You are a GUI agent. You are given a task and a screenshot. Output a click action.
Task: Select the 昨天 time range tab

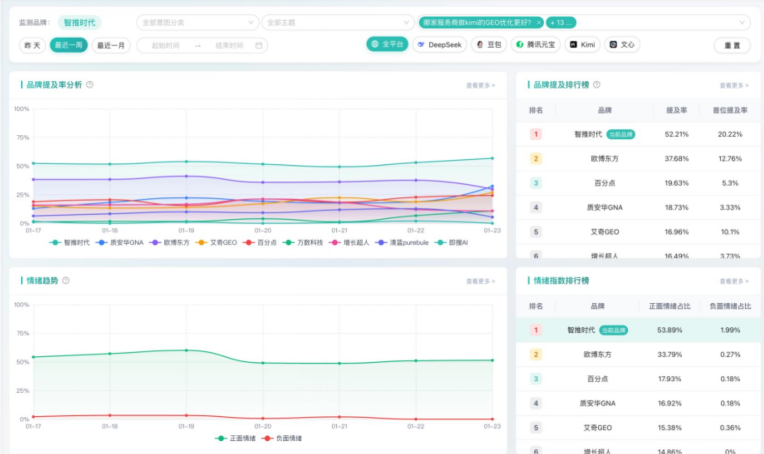click(32, 45)
